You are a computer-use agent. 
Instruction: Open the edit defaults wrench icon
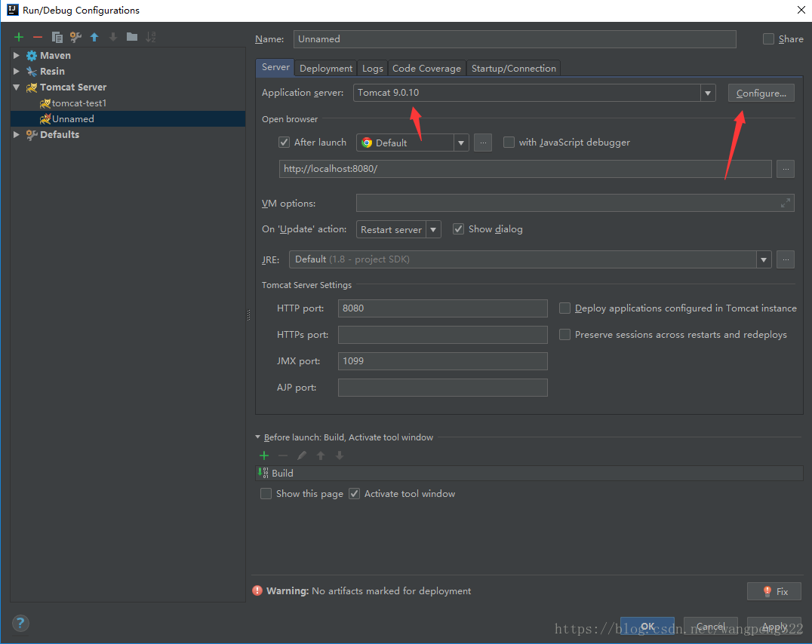[x=75, y=37]
